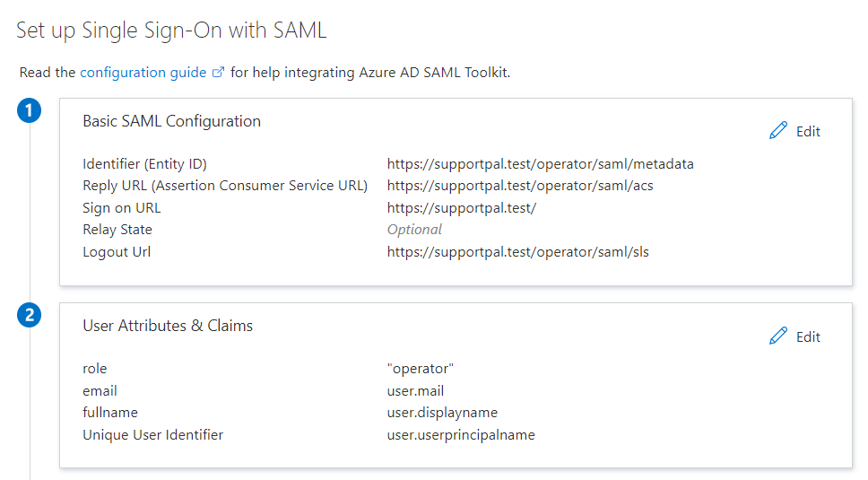Select the Identifier metadata URL value
Image resolution: width=868 pixels, height=480 pixels.
click(540, 164)
